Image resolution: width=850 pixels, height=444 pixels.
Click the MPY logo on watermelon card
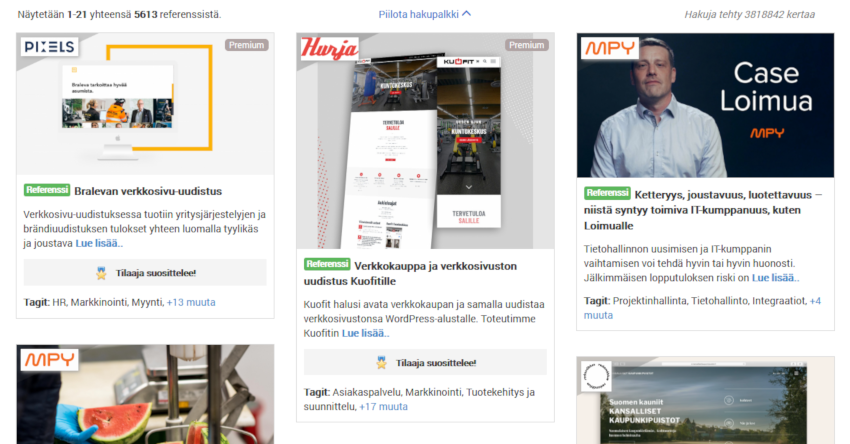pos(50,360)
